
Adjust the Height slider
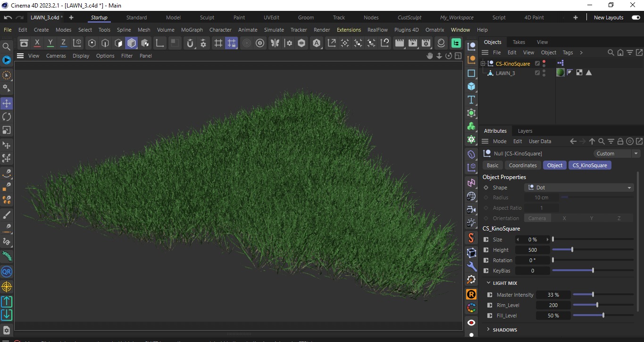click(x=593, y=250)
